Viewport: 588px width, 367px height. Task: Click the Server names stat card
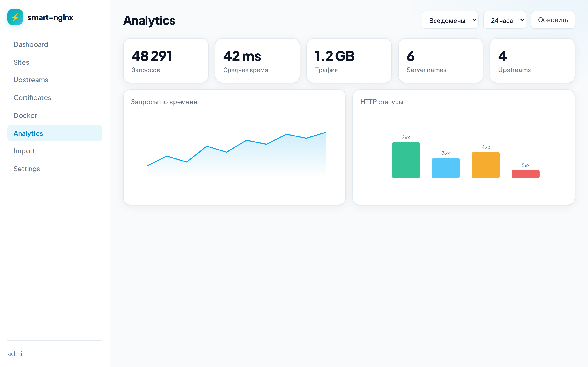click(x=441, y=61)
